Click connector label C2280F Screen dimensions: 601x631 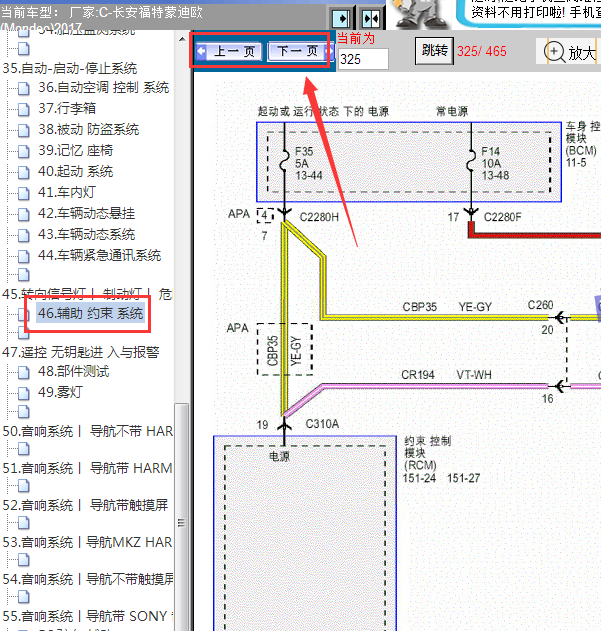[502, 217]
